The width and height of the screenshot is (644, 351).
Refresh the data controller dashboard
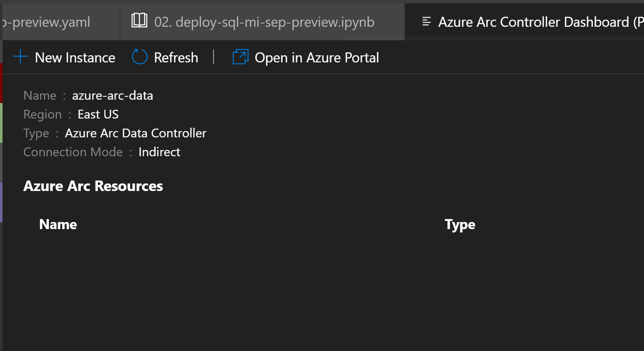175,57
